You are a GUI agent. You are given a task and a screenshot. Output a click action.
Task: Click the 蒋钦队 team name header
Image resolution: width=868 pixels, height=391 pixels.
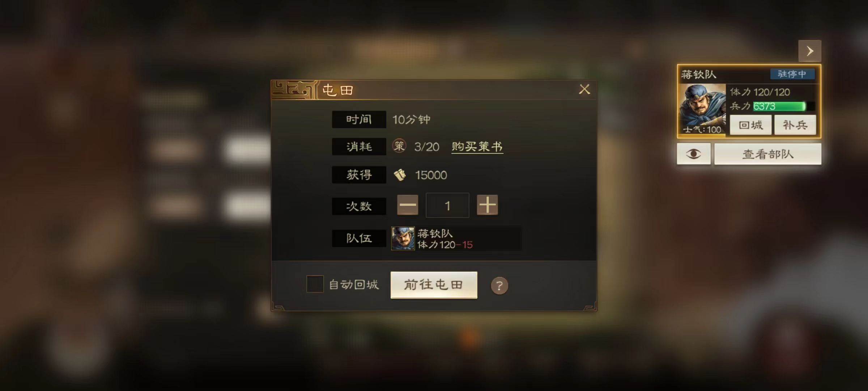tap(698, 75)
